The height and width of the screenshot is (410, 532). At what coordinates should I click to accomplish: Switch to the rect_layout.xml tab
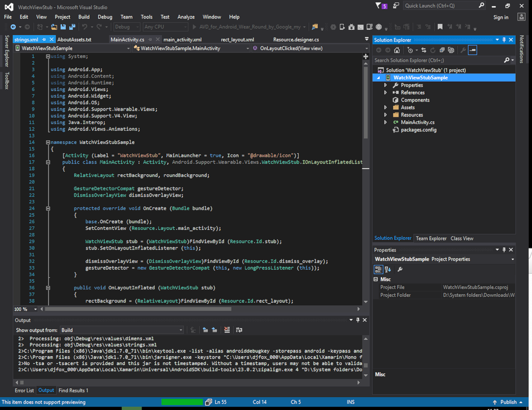(237, 40)
